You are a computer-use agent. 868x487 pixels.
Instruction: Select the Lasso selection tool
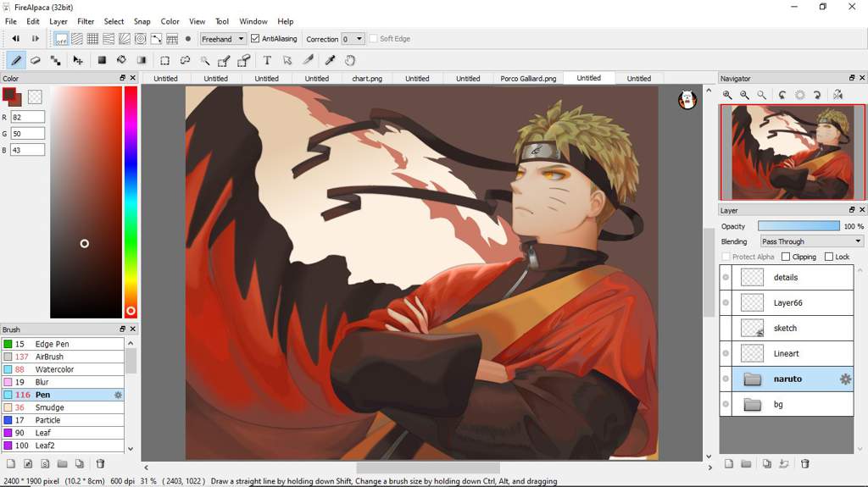(x=185, y=60)
